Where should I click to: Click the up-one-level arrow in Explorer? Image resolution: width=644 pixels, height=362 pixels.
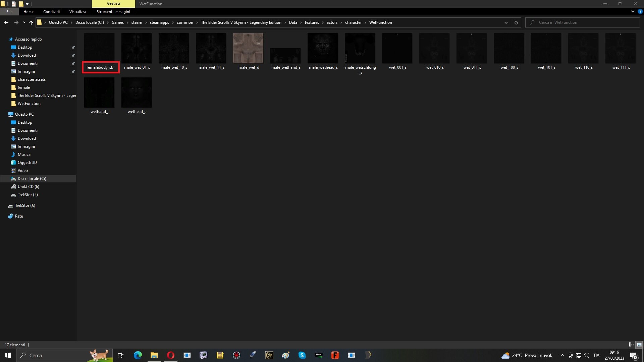[31, 22]
